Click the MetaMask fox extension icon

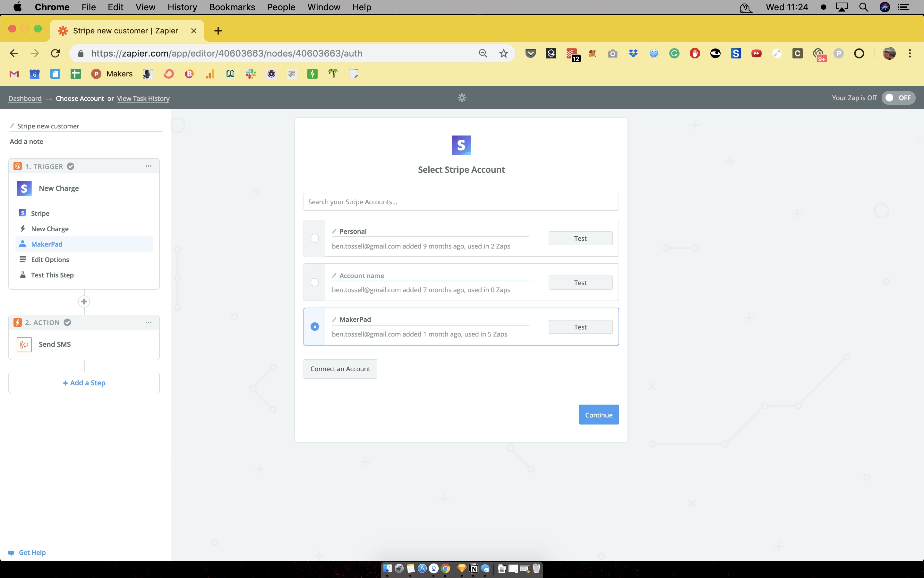(592, 53)
